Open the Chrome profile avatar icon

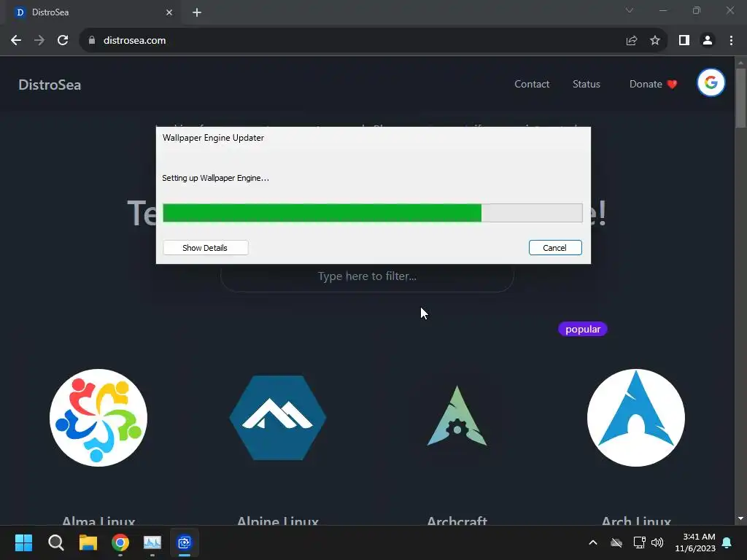click(708, 41)
